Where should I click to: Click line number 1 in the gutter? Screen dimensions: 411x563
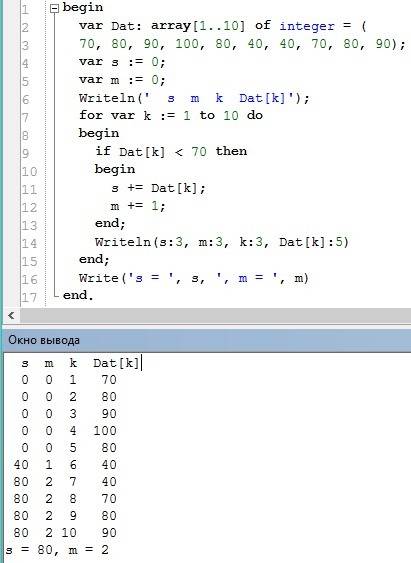(x=25, y=9)
